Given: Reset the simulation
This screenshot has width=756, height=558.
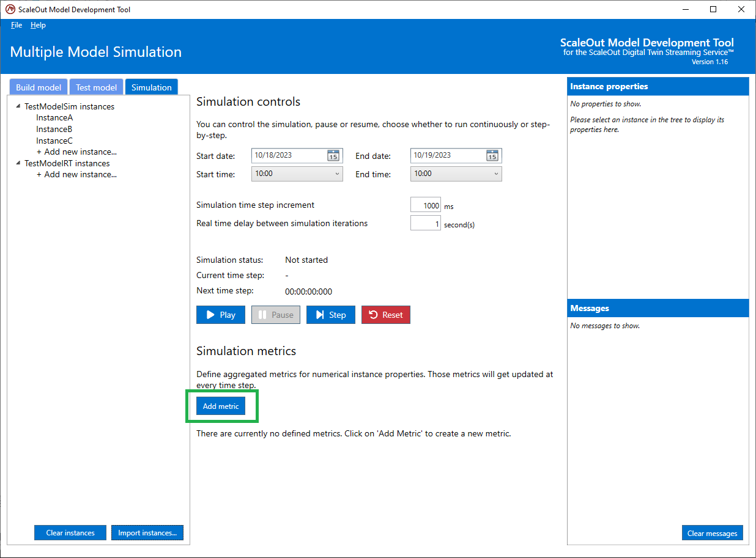Looking at the screenshot, I should click(x=386, y=315).
